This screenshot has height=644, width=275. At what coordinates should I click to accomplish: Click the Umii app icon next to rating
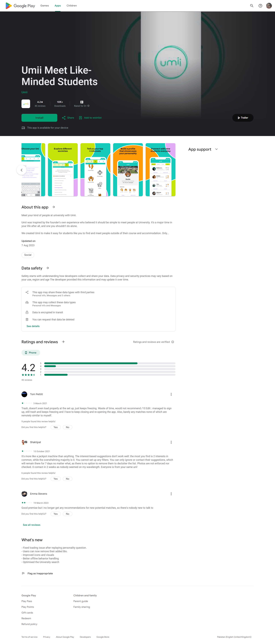25,104
